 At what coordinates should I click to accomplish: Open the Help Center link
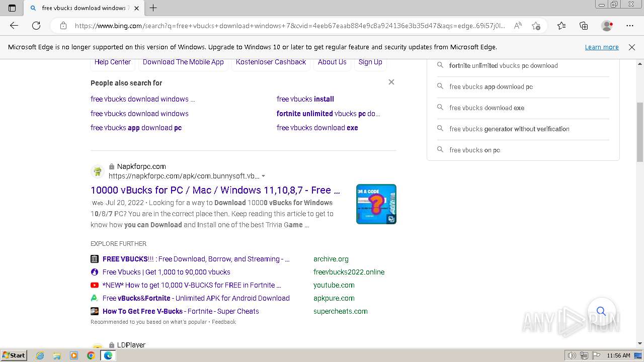(x=113, y=62)
